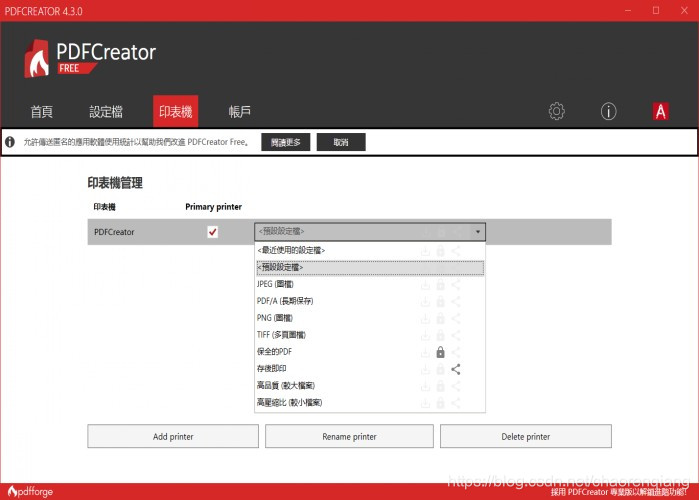Click the share icon on the PNG row
Viewport: 699px width, 500px height.
pos(456,318)
